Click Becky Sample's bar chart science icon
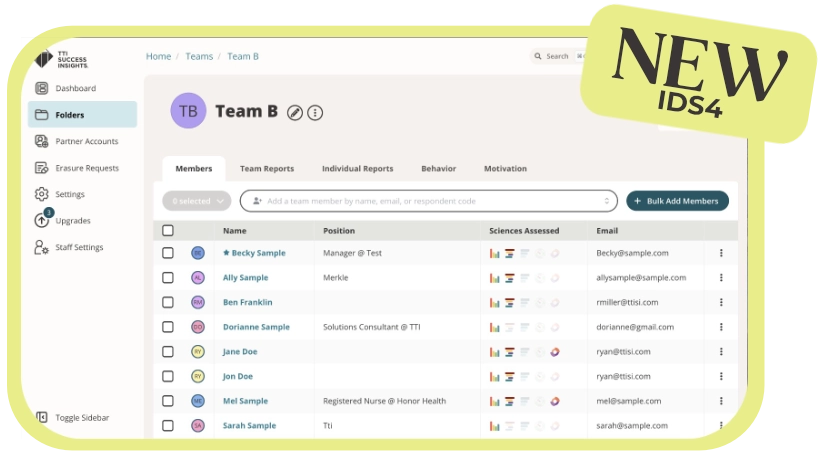Viewport: 819px width, 451px height. point(494,253)
